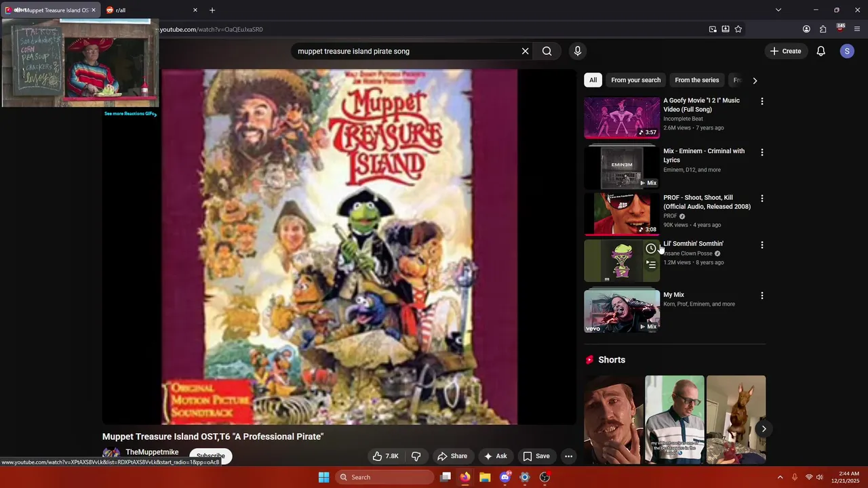This screenshot has height=488, width=868.
Task: Open options menu for Lil' Somthin' Somthin'
Action: coord(762,245)
